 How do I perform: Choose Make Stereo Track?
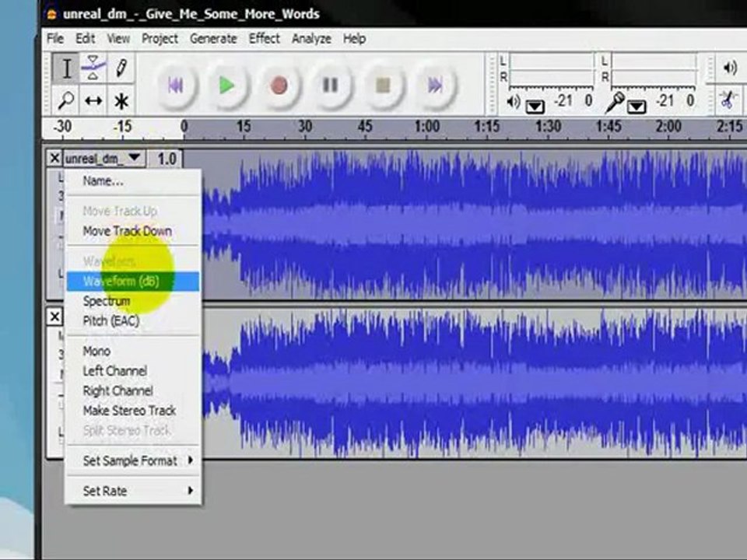coord(133,411)
